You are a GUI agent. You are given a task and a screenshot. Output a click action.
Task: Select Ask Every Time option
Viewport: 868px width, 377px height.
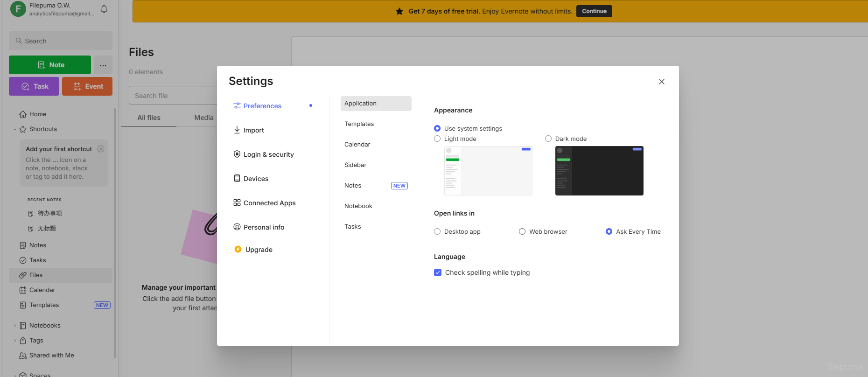click(x=609, y=231)
